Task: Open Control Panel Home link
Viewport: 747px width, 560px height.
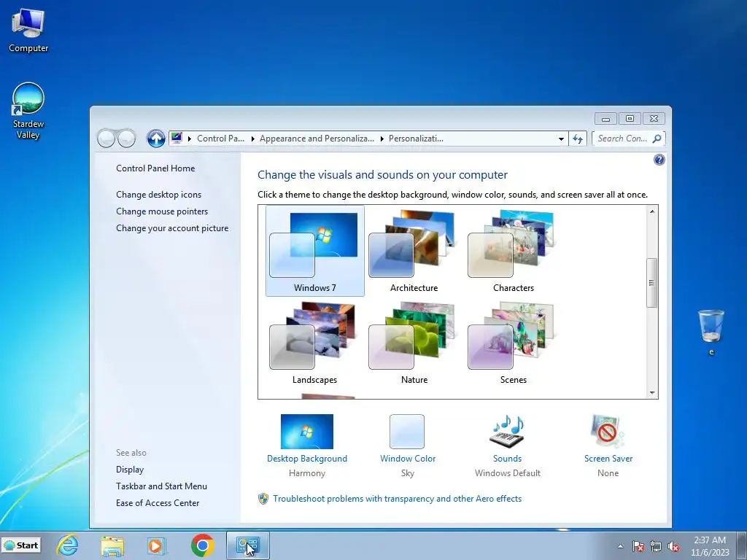Action: [x=155, y=168]
